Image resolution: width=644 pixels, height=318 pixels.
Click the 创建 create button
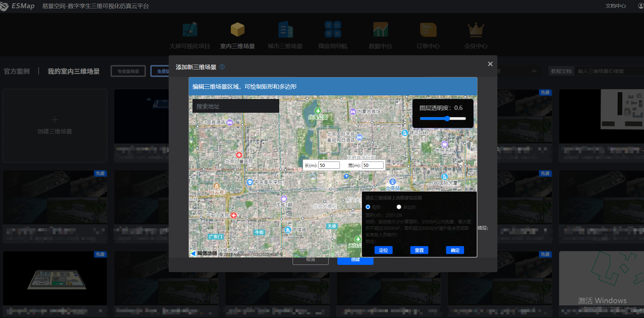(355, 261)
